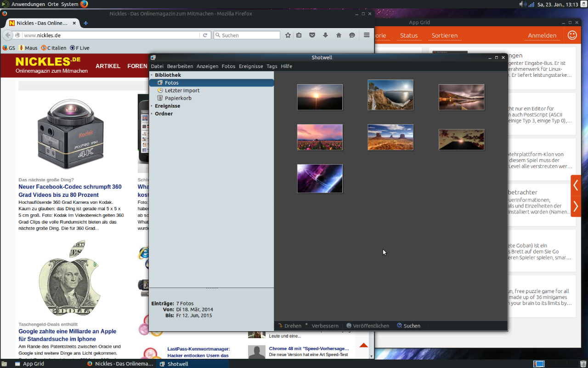Image resolution: width=588 pixels, height=368 pixels.
Task: Open a new Firefox tab
Action: [85, 23]
